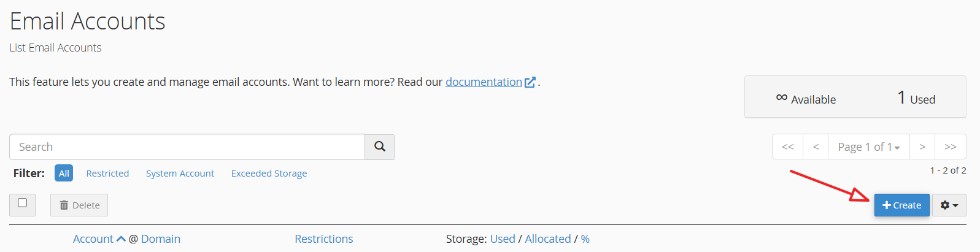
Task: Click the search magnifier icon button
Action: (x=379, y=147)
